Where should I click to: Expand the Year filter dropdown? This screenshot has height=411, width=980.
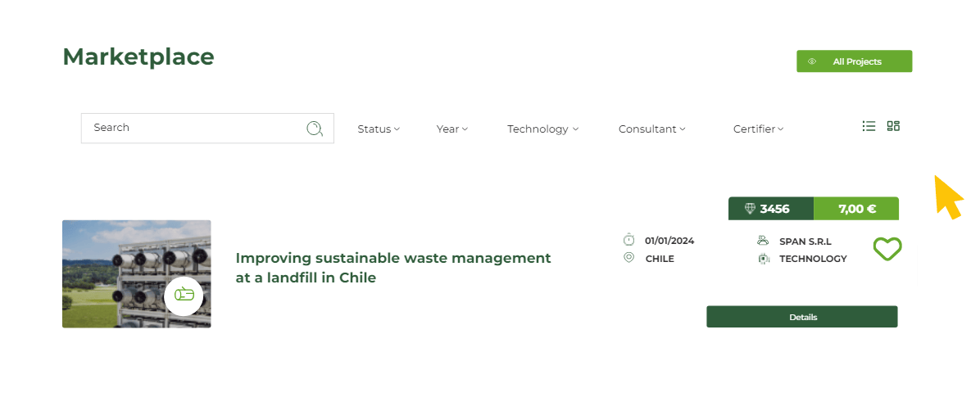[451, 129]
